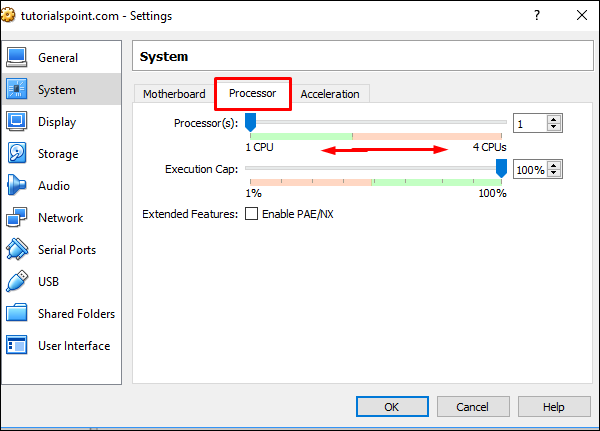Decrease processor count with down arrow
Viewport: 600px width, 431px height.
555,127
